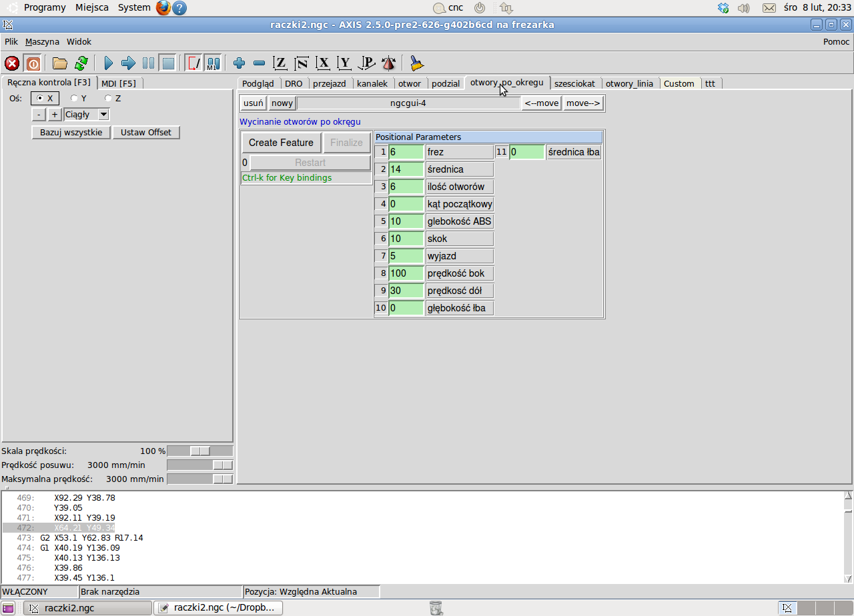Open volume control in system tray
The image size is (854, 616).
[744, 8]
